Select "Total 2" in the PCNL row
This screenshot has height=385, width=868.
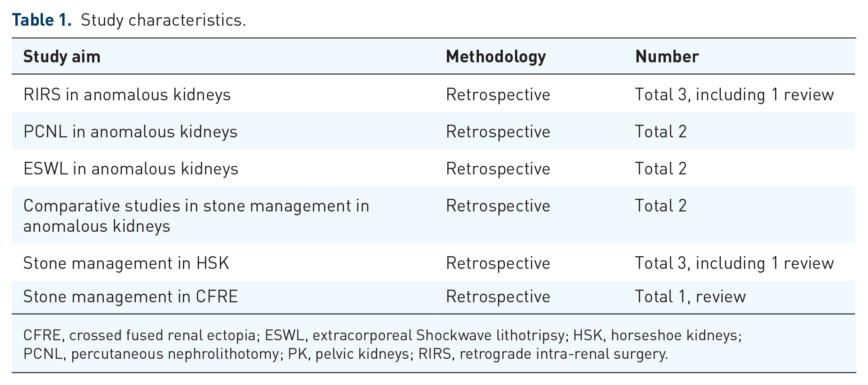coord(660,132)
